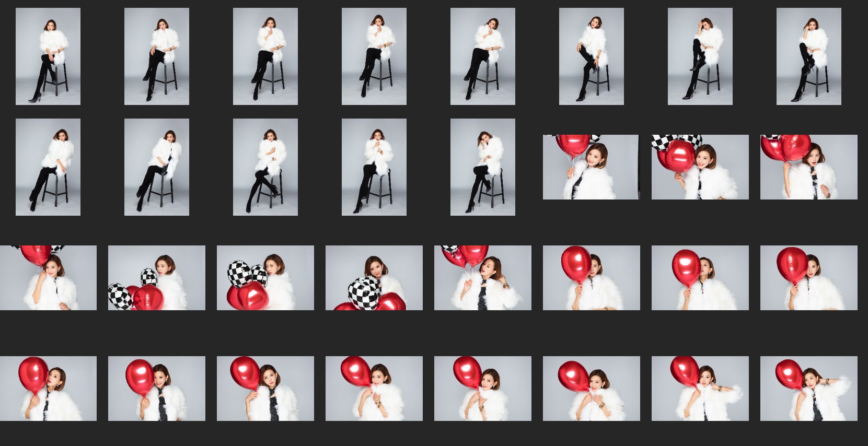Pick fifth stool portrait in second row
Image resolution: width=868 pixels, height=446 pixels.
pyautogui.click(x=482, y=167)
